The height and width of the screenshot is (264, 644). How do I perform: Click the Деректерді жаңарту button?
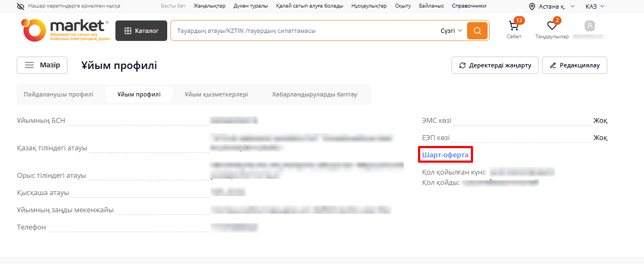point(495,65)
